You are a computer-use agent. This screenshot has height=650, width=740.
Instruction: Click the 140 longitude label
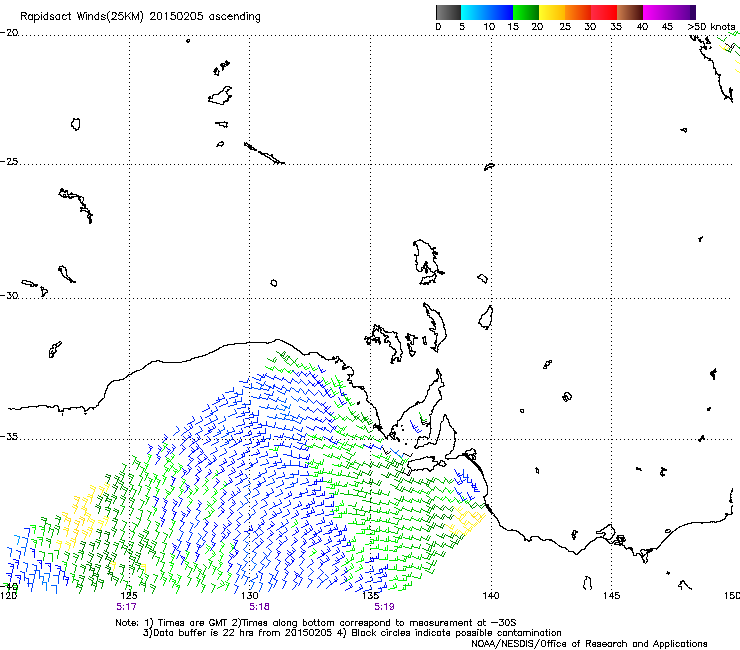point(491,596)
